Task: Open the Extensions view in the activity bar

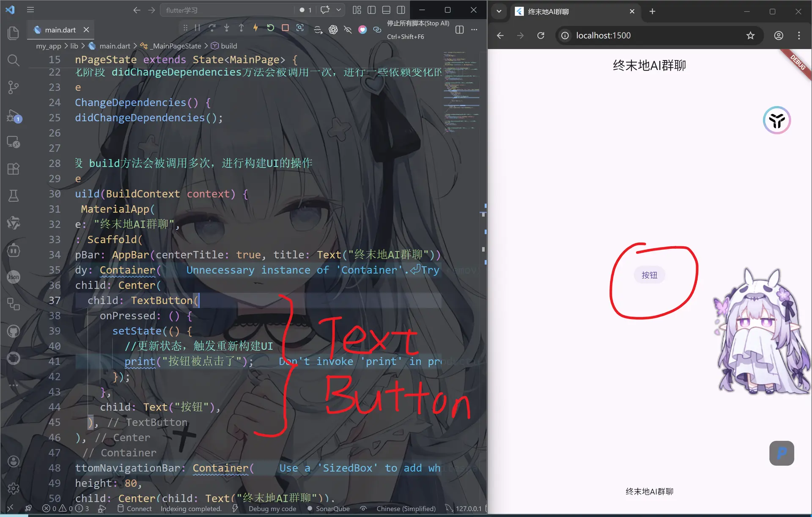Action: 13,169
